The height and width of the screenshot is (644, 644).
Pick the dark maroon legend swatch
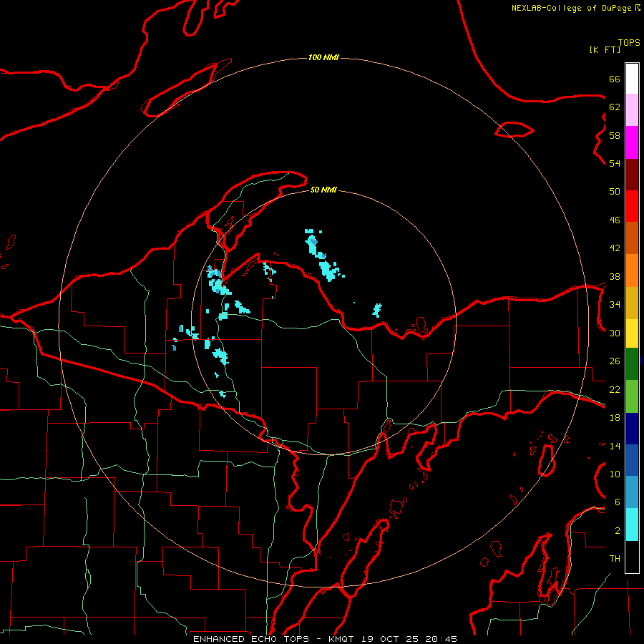pos(632,175)
